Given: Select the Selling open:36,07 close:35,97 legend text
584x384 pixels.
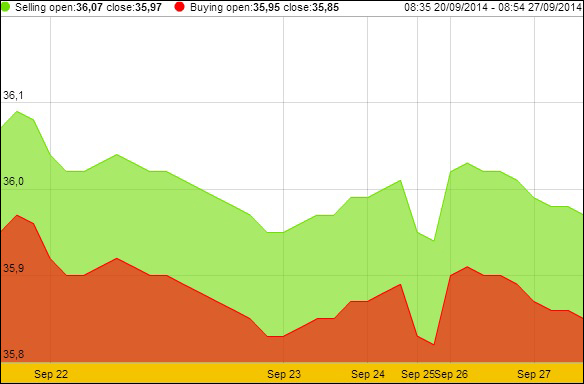Looking at the screenshot, I should click(89, 7).
